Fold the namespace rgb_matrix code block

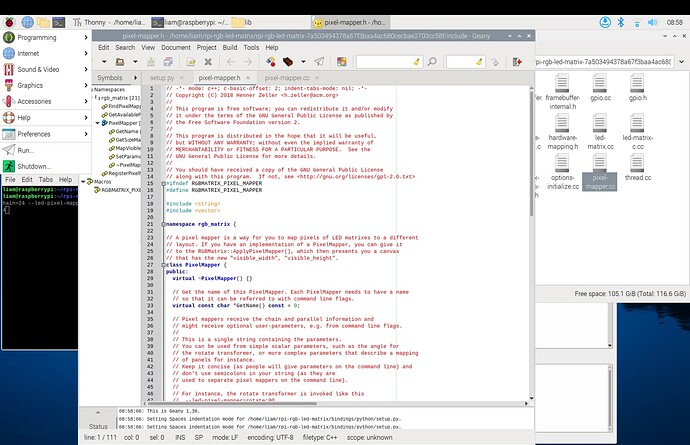163,224
